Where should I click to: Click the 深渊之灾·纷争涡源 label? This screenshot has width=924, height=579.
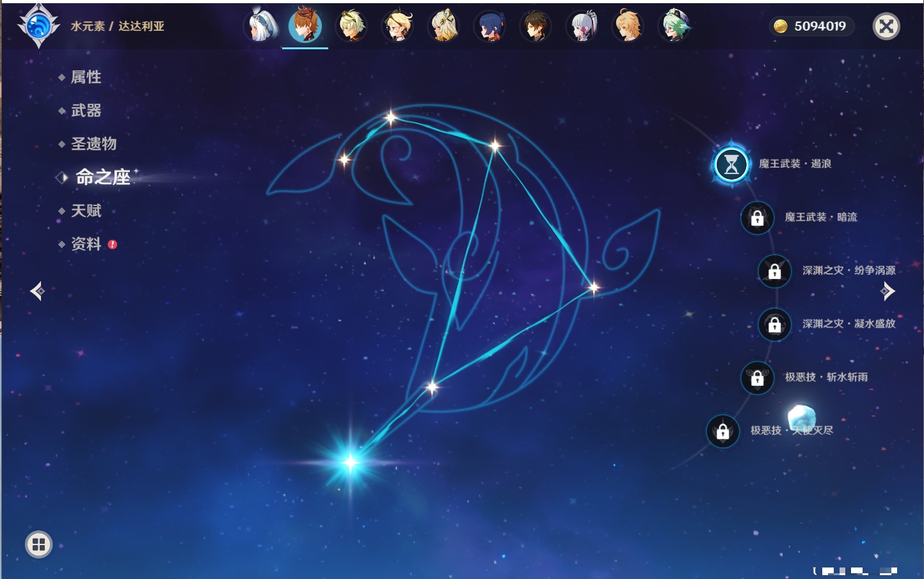pos(849,270)
